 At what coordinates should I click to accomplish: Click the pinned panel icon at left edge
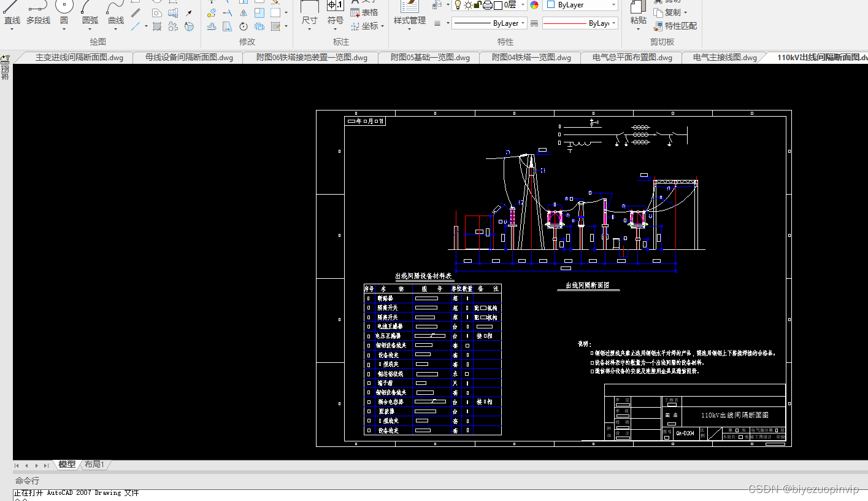5,60
